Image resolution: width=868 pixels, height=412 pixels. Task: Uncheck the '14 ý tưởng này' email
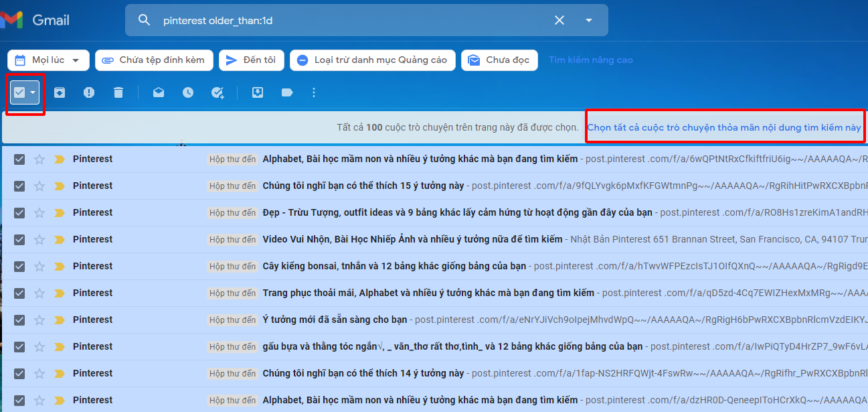[x=19, y=373]
